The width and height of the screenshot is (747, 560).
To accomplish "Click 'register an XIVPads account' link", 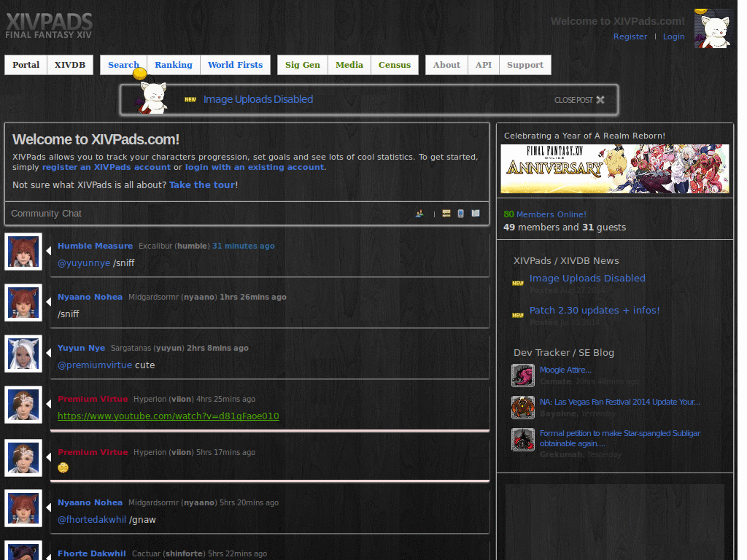I will 107,167.
